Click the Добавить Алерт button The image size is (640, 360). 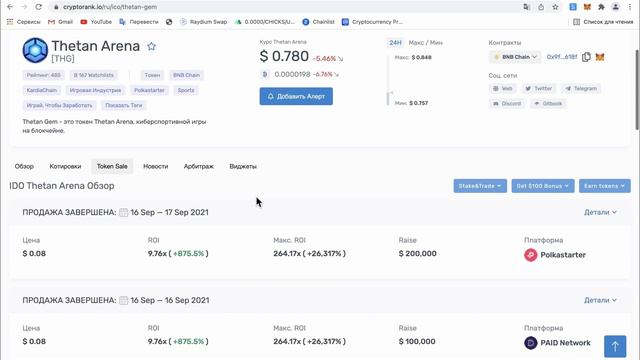tap(296, 96)
